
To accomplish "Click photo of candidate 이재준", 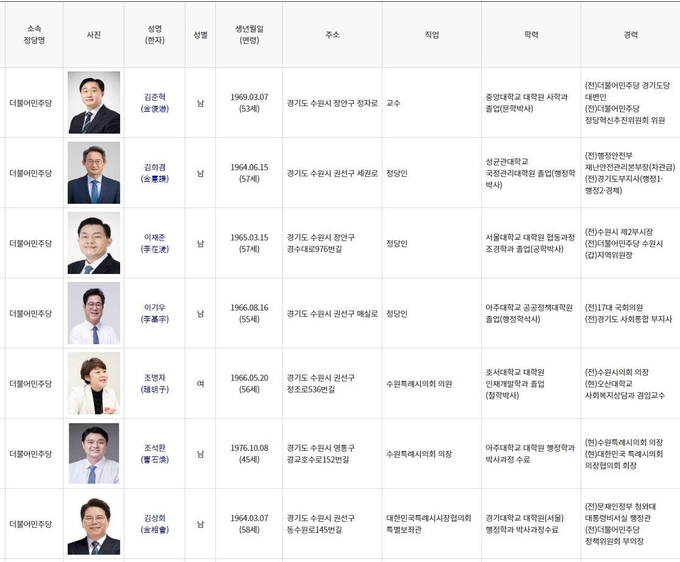I will tap(94, 243).
